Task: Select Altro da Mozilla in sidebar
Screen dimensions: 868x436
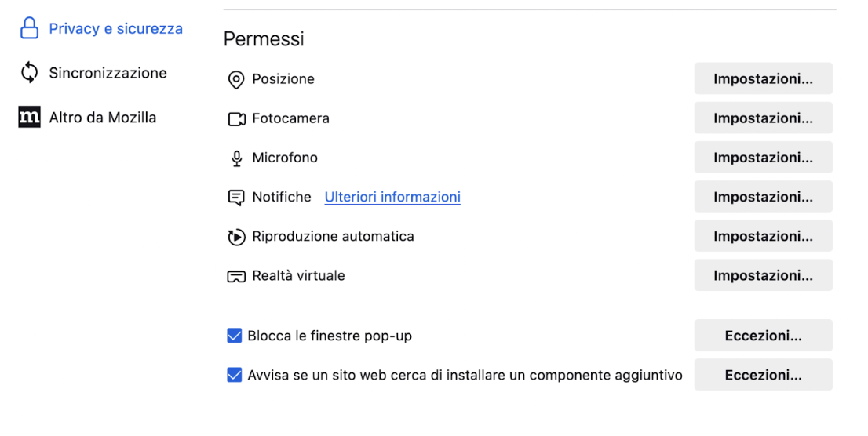Action: (102, 118)
